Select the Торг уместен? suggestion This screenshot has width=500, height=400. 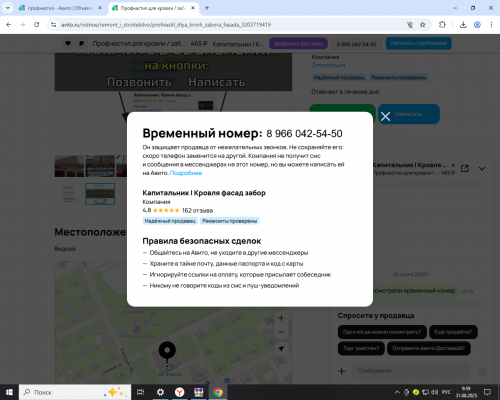pyautogui.click(x=361, y=348)
